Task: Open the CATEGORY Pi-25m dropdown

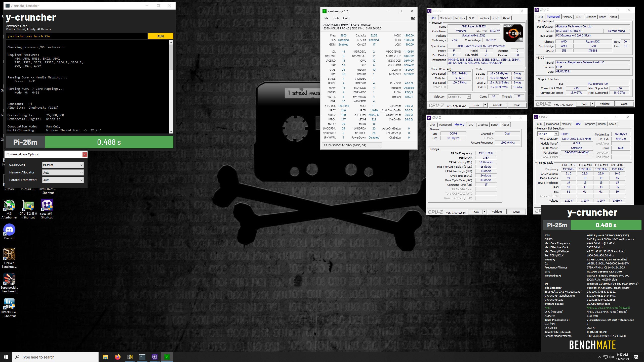Action: coord(63,165)
